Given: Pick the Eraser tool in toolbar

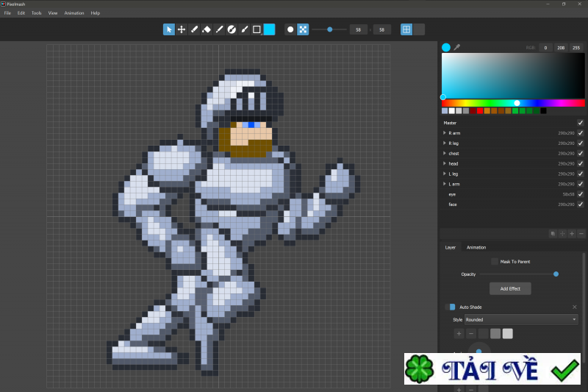Looking at the screenshot, I should [207, 29].
